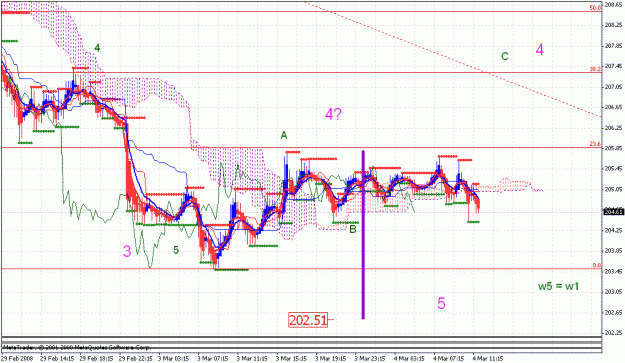Select the 'w5 = w1' annotation
Image resolution: width=625 pixels, height=363 pixels.
click(558, 286)
